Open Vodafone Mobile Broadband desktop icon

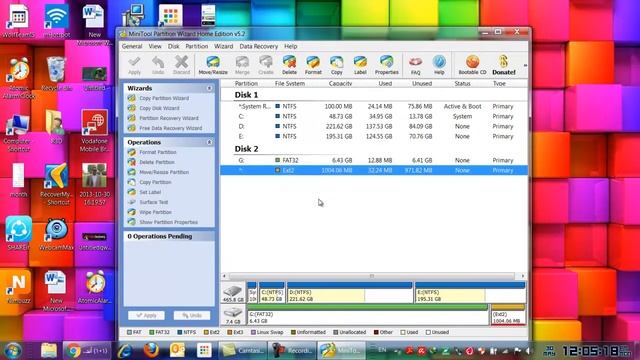[94, 131]
